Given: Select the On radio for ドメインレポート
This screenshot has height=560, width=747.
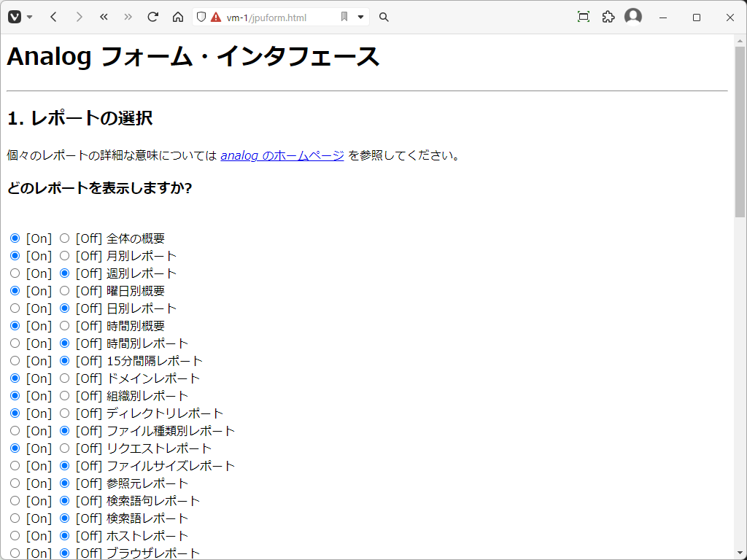Looking at the screenshot, I should (x=15, y=378).
